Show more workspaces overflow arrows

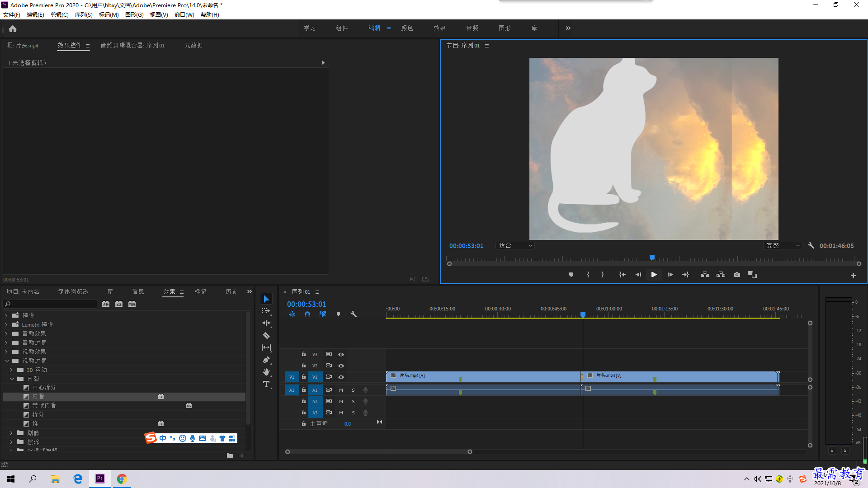[x=568, y=28]
